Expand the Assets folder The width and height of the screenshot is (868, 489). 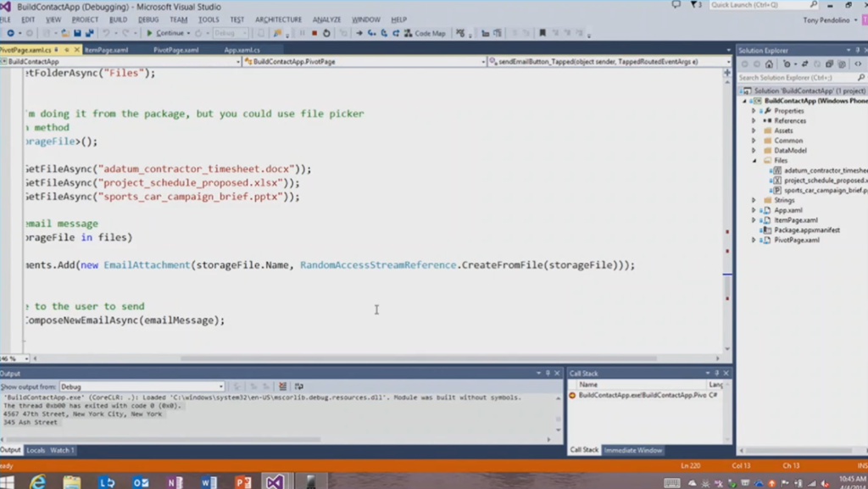tap(754, 131)
